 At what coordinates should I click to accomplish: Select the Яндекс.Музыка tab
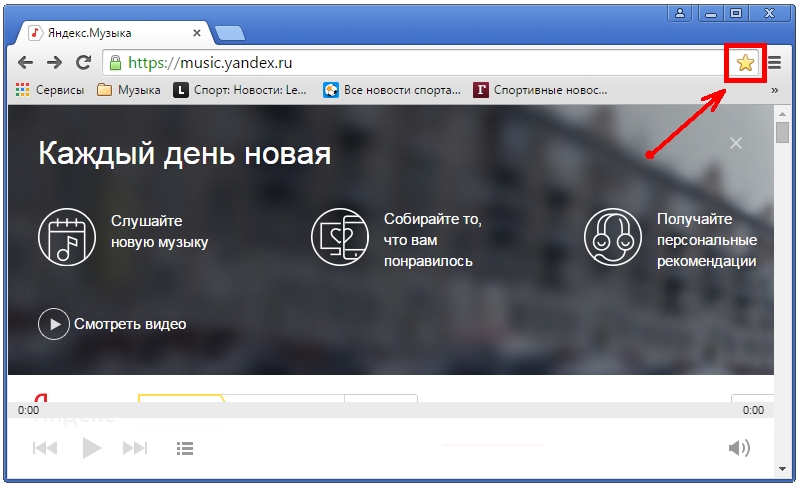[x=114, y=33]
